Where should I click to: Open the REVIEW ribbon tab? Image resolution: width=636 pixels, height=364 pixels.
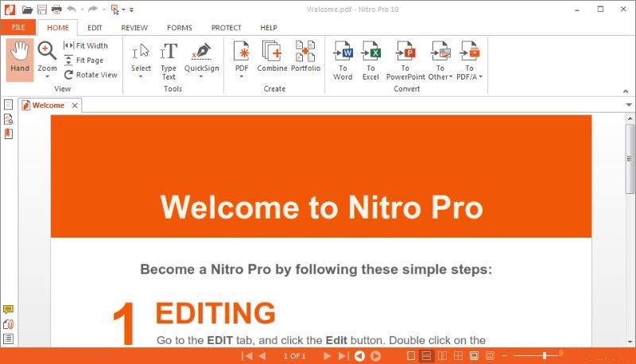pos(134,28)
